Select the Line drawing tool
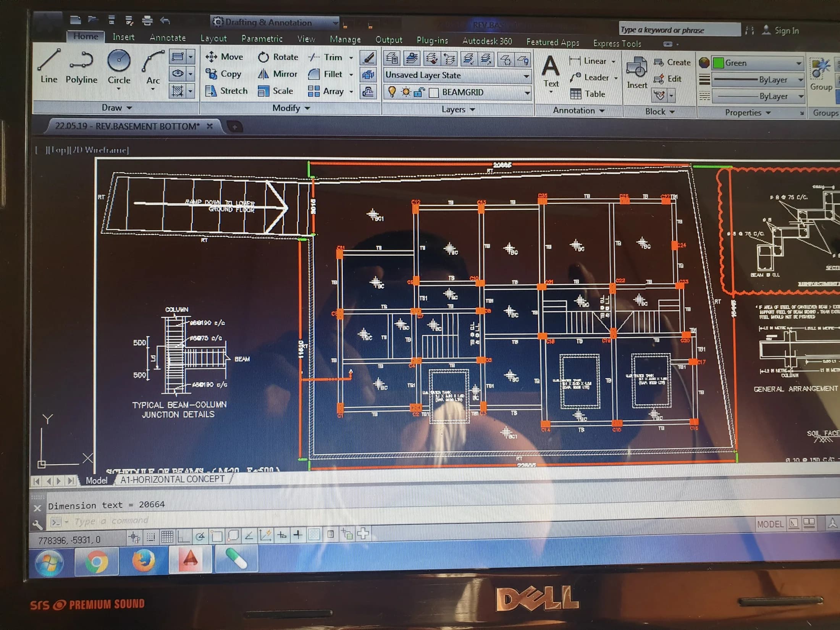Viewport: 840px width, 630px height. 49,66
